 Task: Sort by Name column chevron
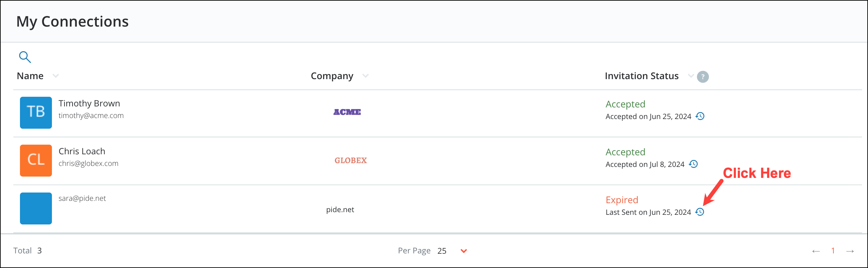click(56, 76)
